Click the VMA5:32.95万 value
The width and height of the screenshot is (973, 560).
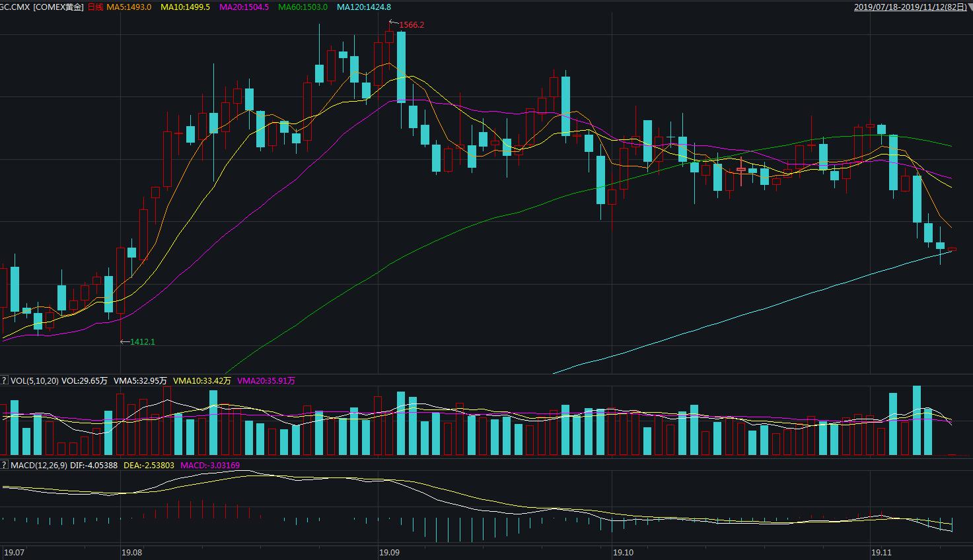[x=141, y=380]
